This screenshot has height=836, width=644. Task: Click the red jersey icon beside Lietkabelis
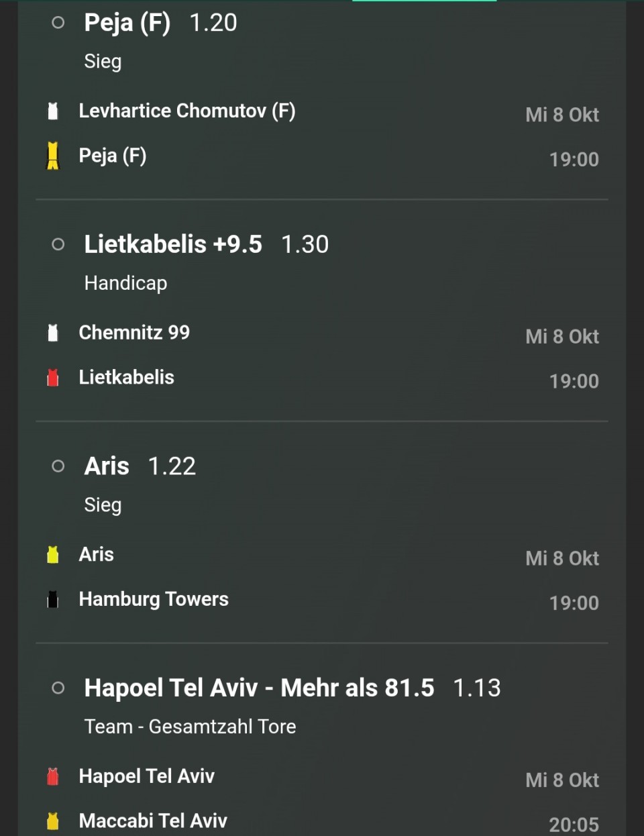pos(53,378)
